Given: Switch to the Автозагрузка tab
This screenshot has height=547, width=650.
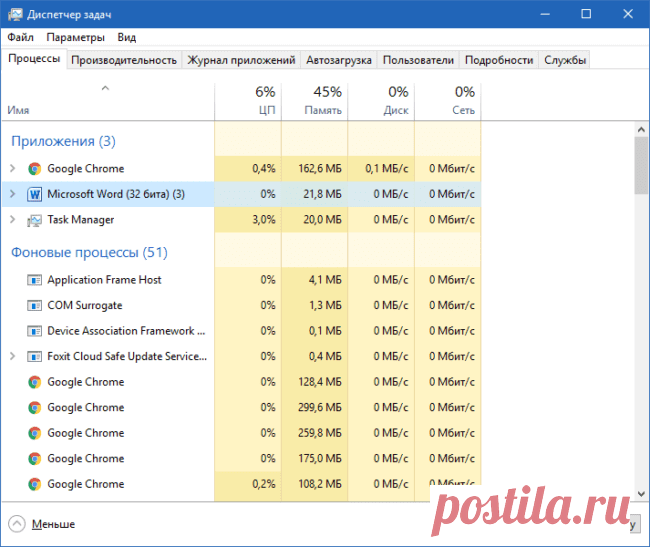Looking at the screenshot, I should [339, 60].
